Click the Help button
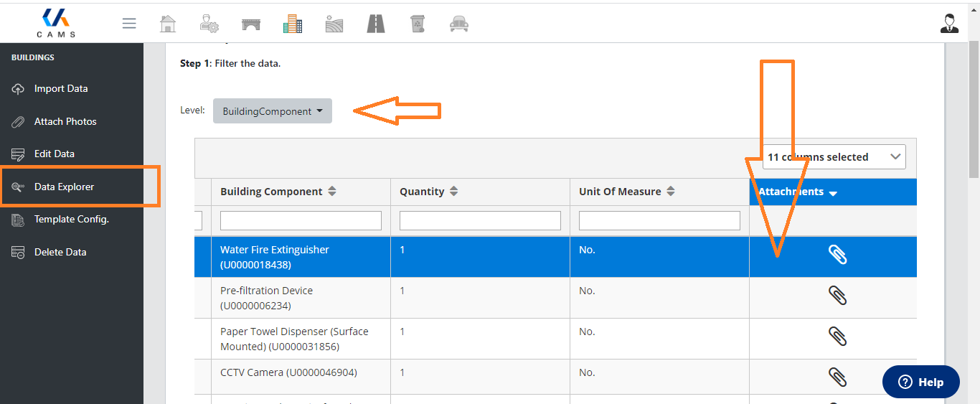980x404 pixels. (x=920, y=382)
